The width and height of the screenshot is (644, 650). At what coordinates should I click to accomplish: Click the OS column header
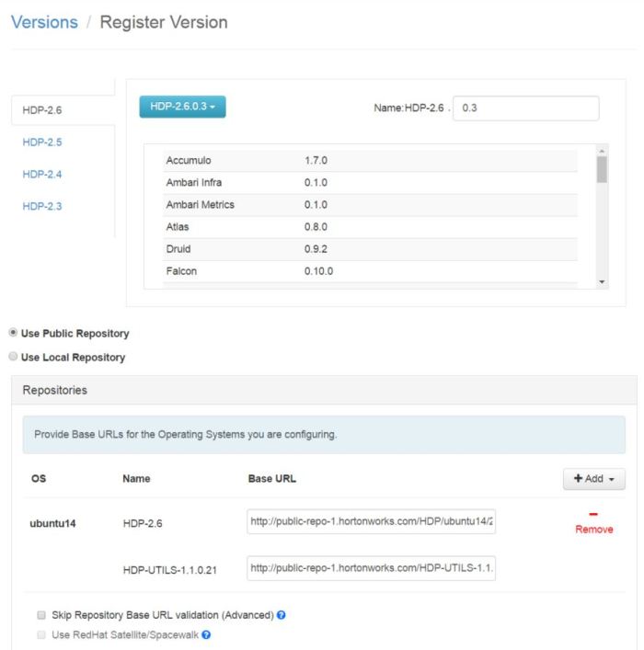click(x=39, y=479)
